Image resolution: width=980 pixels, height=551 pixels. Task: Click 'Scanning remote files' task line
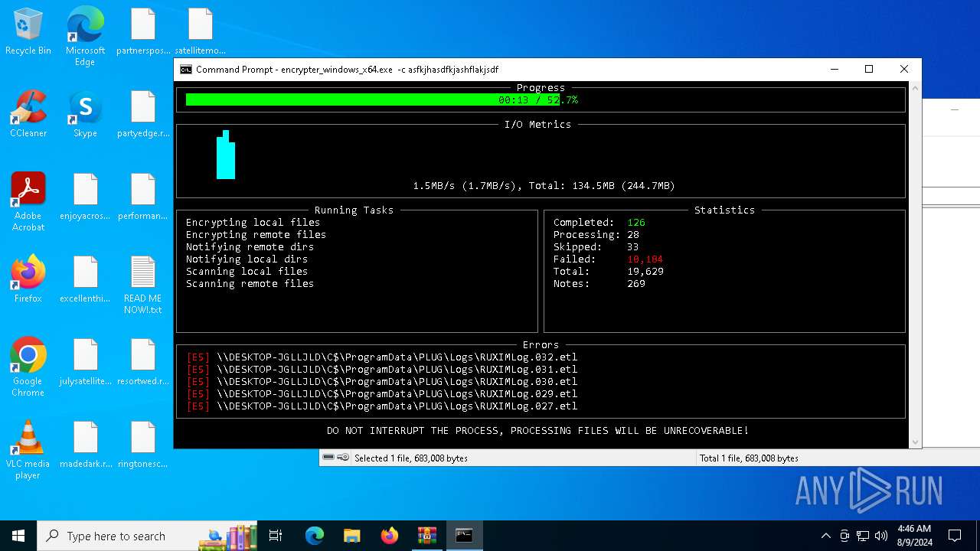pos(250,283)
